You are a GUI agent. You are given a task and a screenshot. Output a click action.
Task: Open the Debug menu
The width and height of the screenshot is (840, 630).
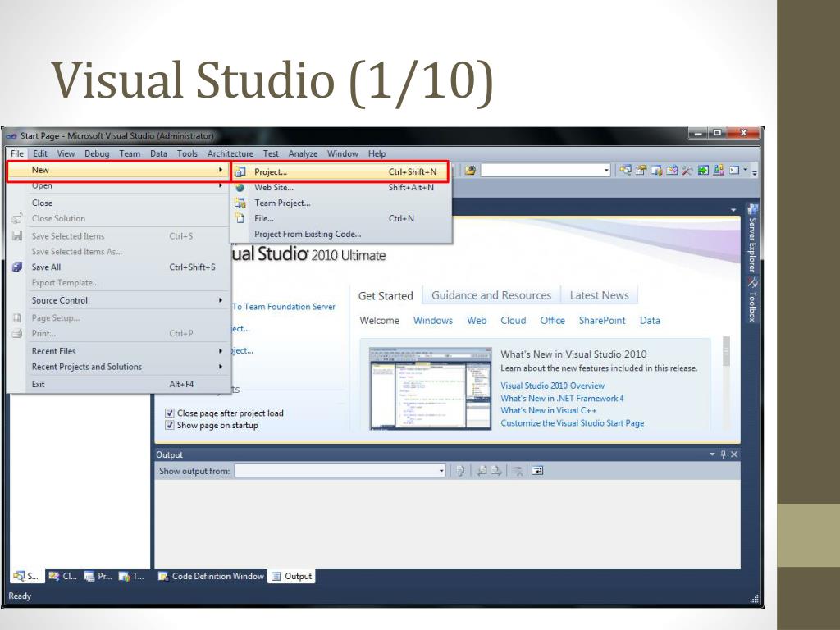[x=97, y=153]
